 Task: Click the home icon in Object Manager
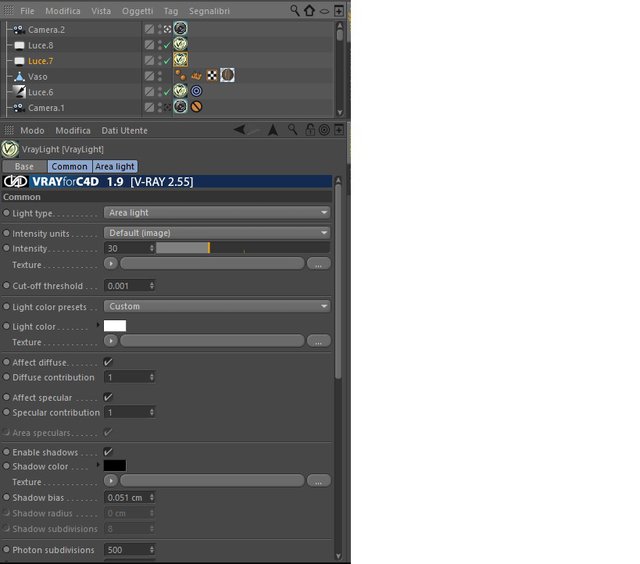309,11
